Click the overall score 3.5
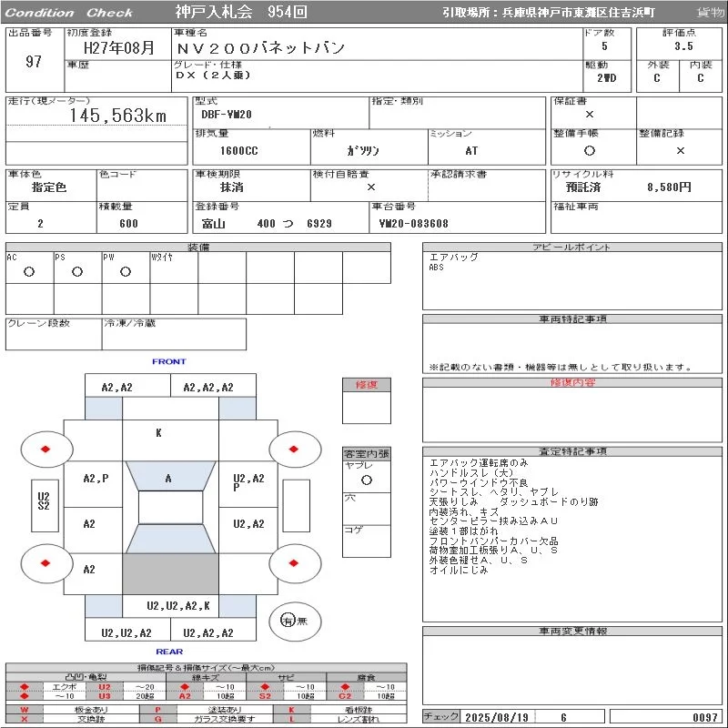Screen dimensions: 728x728 [x=683, y=46]
